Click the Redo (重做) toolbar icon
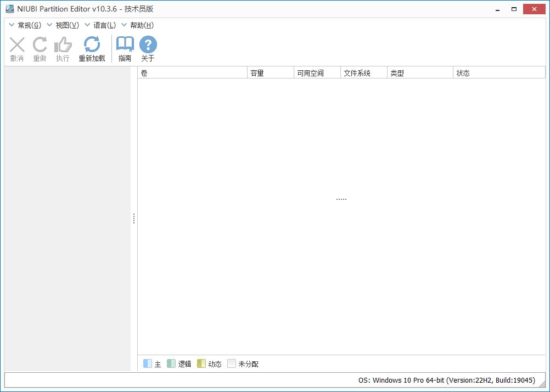 (40, 45)
